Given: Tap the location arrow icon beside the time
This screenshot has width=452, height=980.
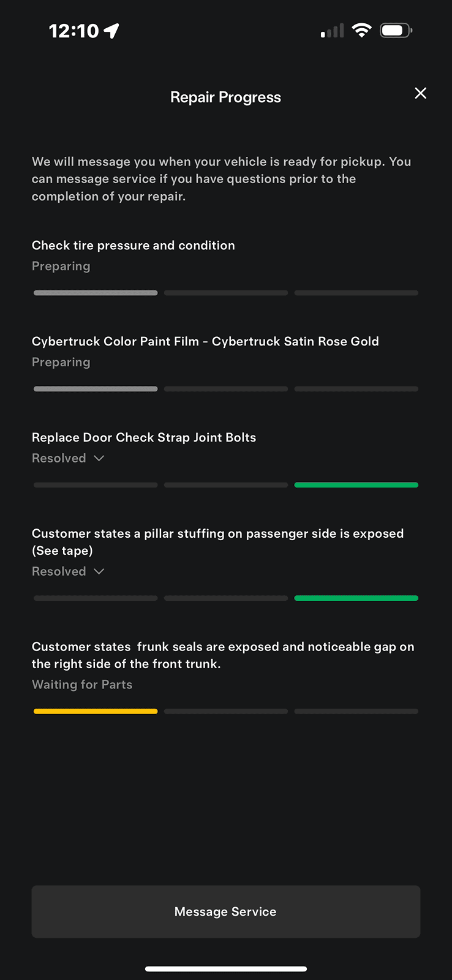Looking at the screenshot, I should [x=111, y=31].
